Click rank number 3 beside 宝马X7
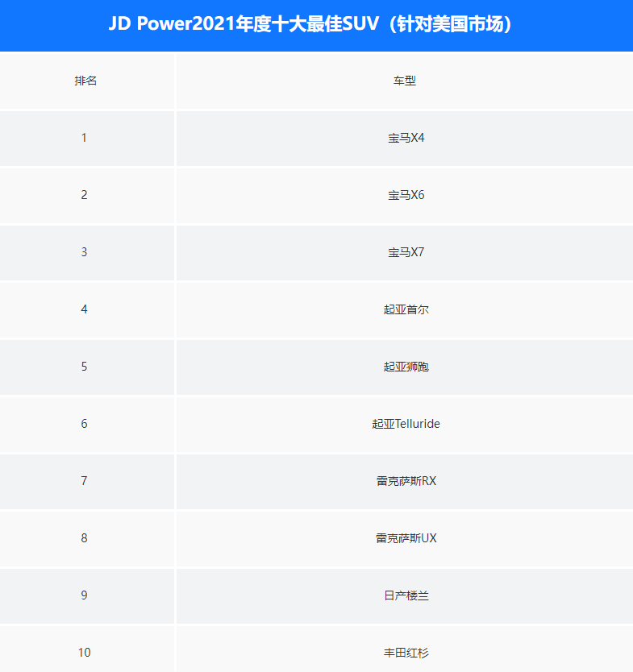 click(84, 252)
